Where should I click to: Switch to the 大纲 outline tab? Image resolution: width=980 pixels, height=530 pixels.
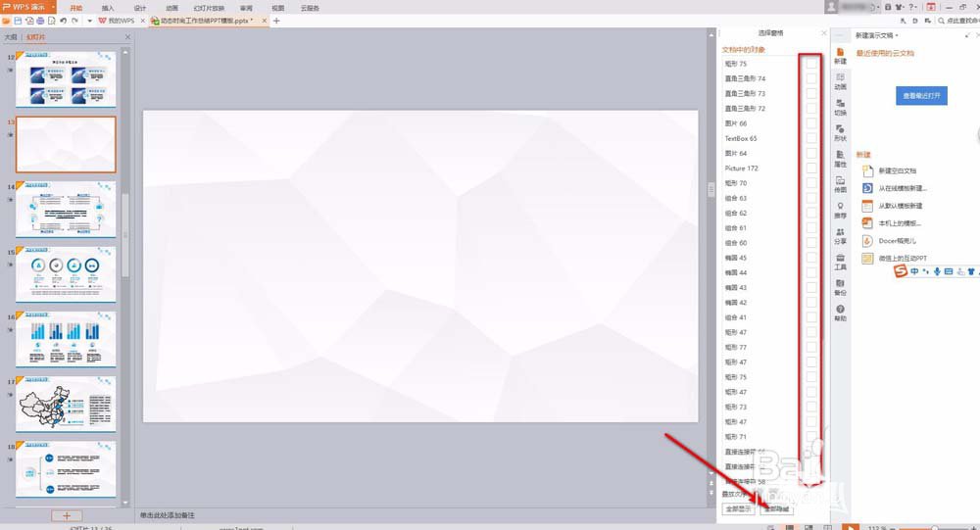tap(11, 37)
